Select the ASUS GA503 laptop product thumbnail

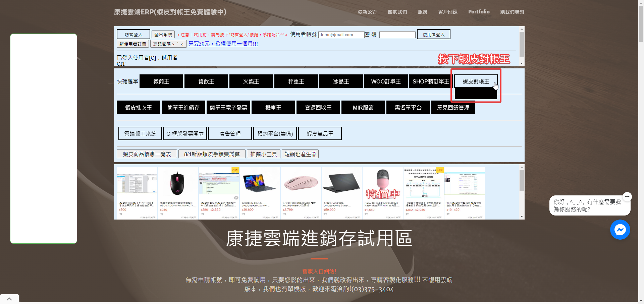(341, 183)
